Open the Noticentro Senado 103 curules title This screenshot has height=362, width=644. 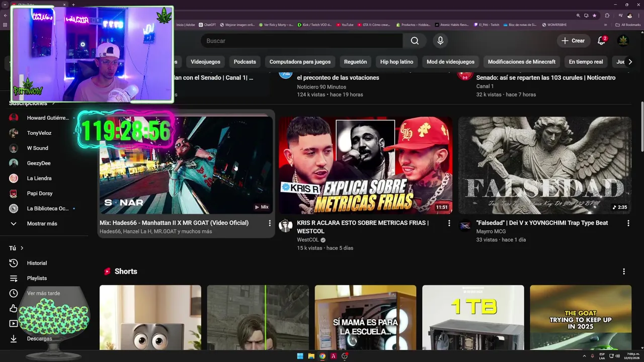(x=546, y=77)
